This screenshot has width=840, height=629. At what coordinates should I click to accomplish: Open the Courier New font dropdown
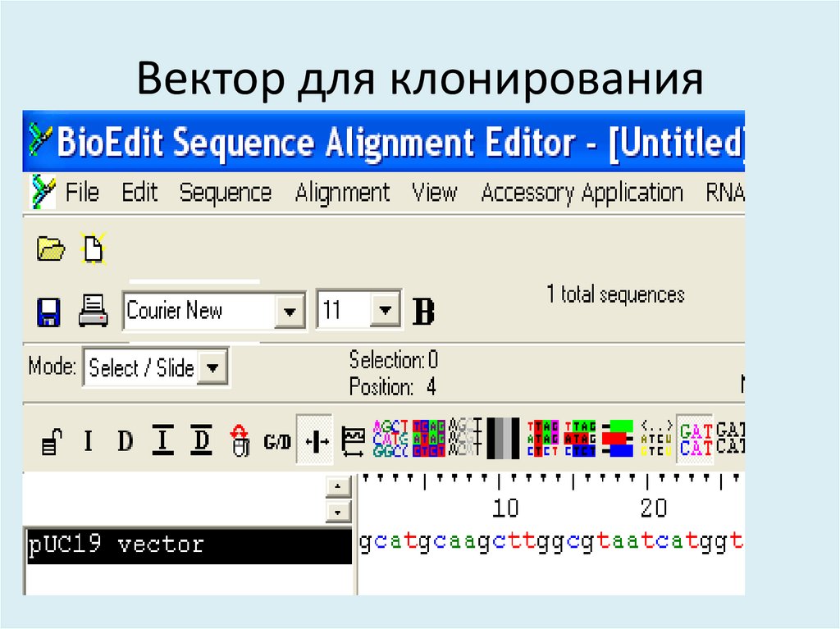(291, 311)
